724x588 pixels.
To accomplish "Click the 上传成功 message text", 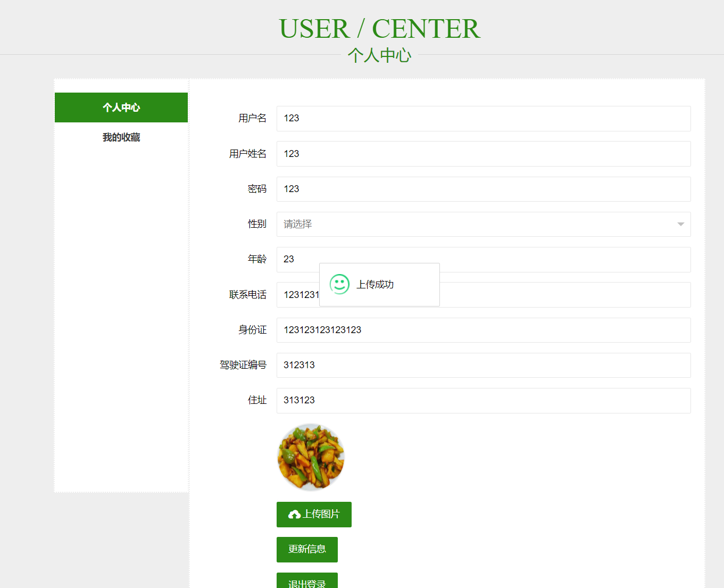I will point(375,285).
